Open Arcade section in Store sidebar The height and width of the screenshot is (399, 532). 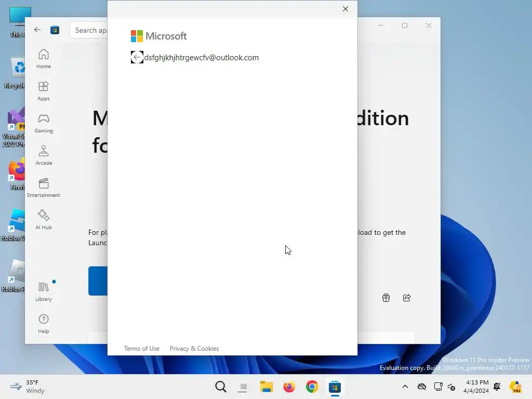(44, 155)
